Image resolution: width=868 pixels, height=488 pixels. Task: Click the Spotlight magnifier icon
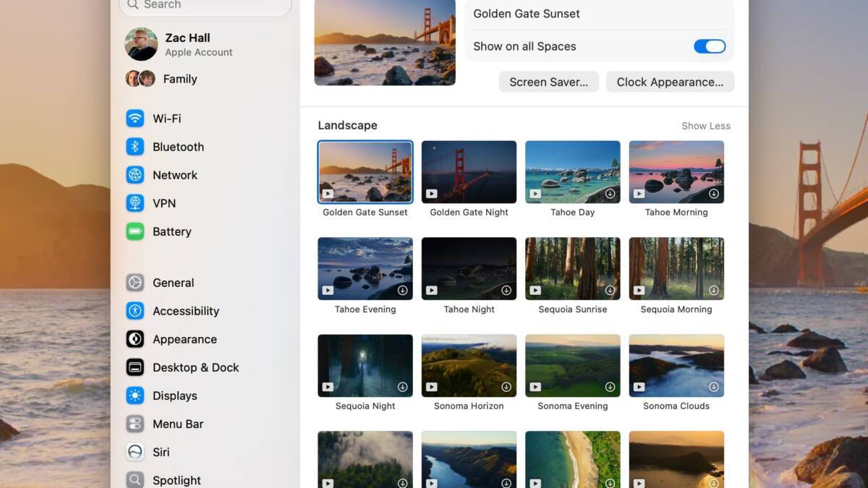tap(135, 480)
